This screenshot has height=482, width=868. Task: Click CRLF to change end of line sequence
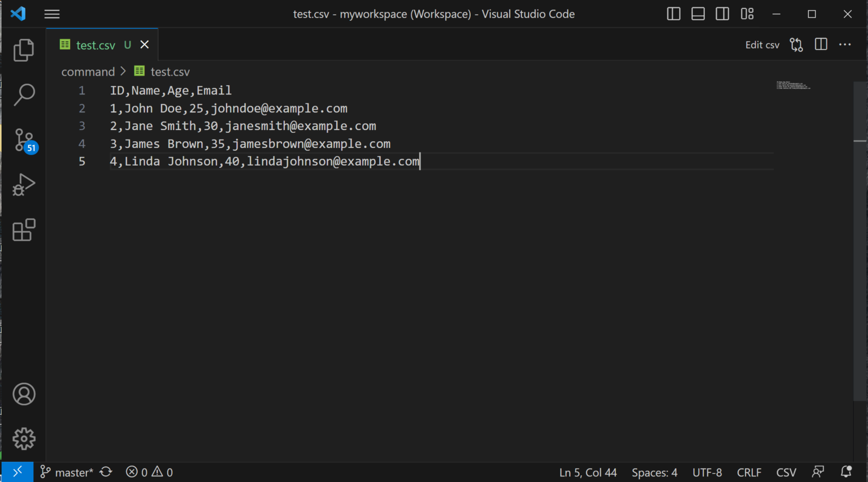click(x=749, y=472)
